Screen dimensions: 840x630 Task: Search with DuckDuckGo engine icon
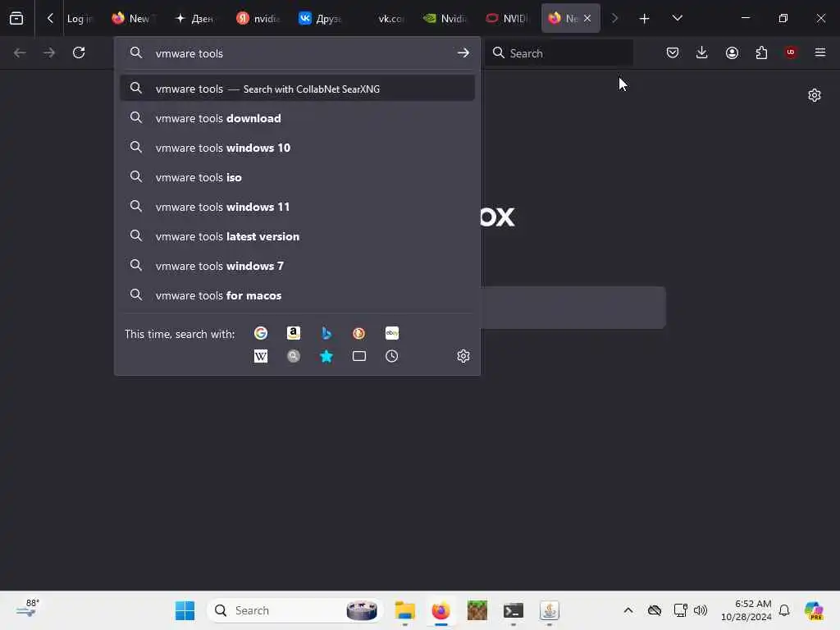[359, 333]
